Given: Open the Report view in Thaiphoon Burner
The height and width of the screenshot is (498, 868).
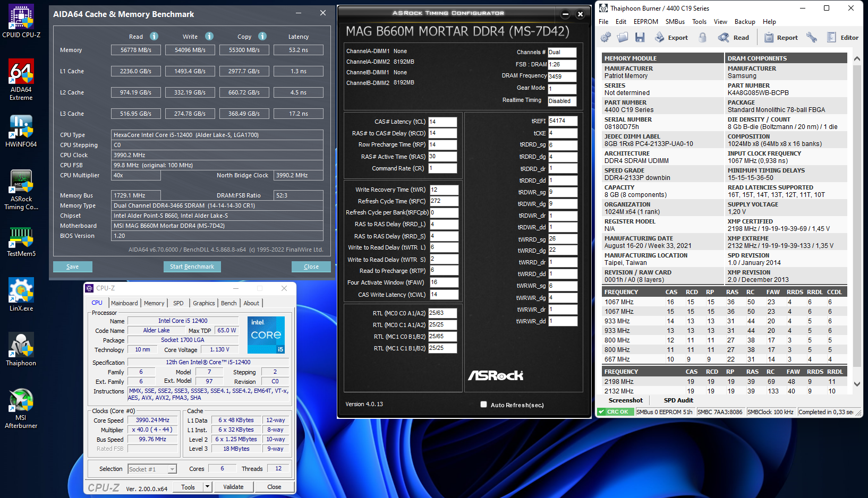Looking at the screenshot, I should click(x=781, y=37).
